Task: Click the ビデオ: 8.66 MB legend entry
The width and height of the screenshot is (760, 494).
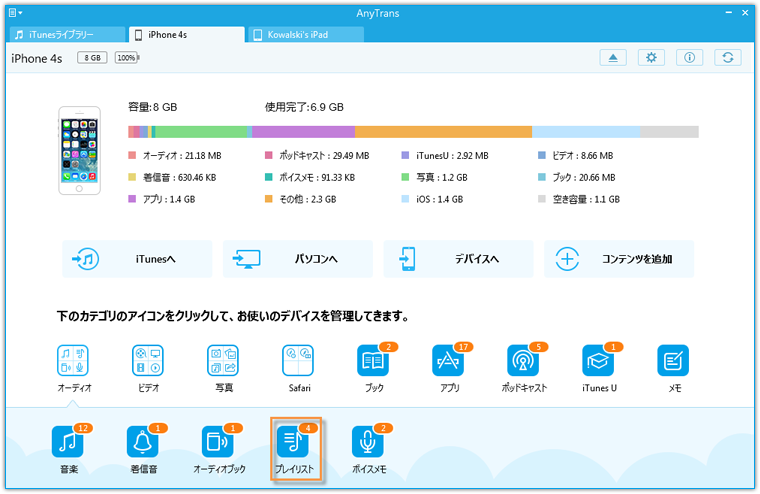Action: [576, 156]
